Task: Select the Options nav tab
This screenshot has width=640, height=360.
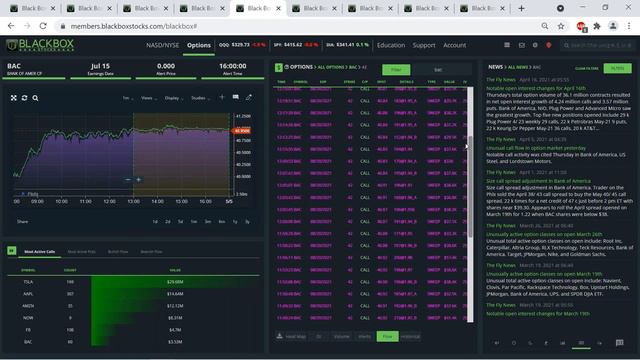Action: 199,45
